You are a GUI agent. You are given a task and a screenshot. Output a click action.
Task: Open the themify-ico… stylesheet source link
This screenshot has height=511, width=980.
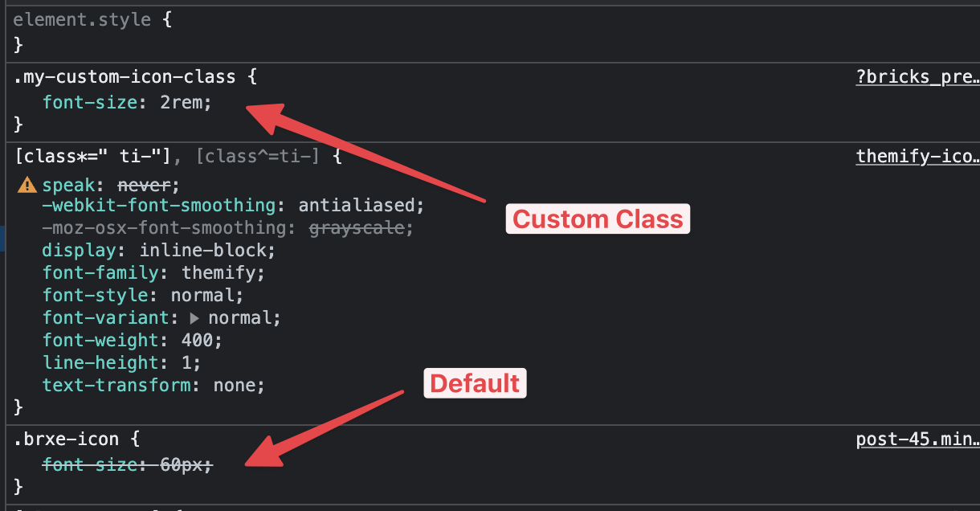tap(917, 156)
